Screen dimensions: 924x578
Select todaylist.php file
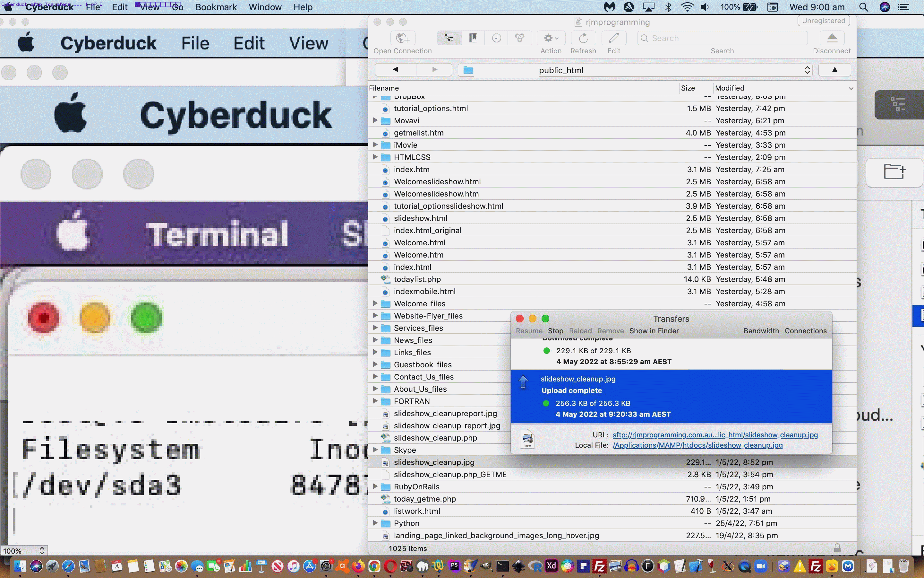coord(612,279)
